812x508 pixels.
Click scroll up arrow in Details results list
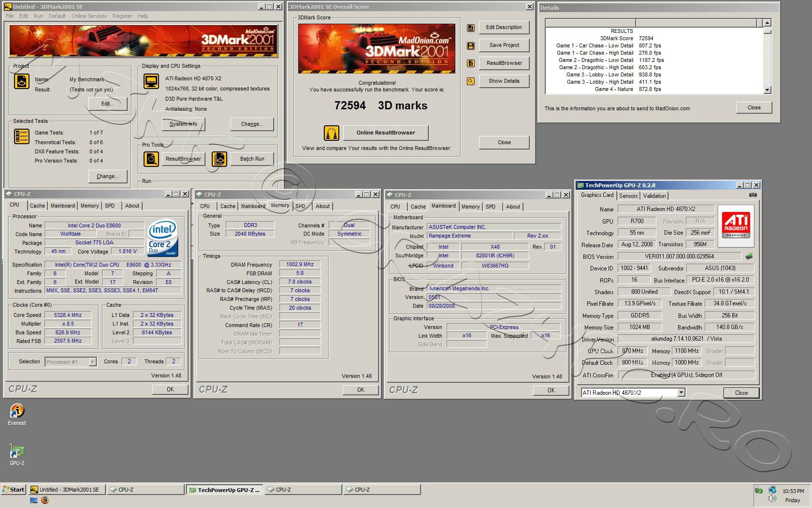pos(767,23)
